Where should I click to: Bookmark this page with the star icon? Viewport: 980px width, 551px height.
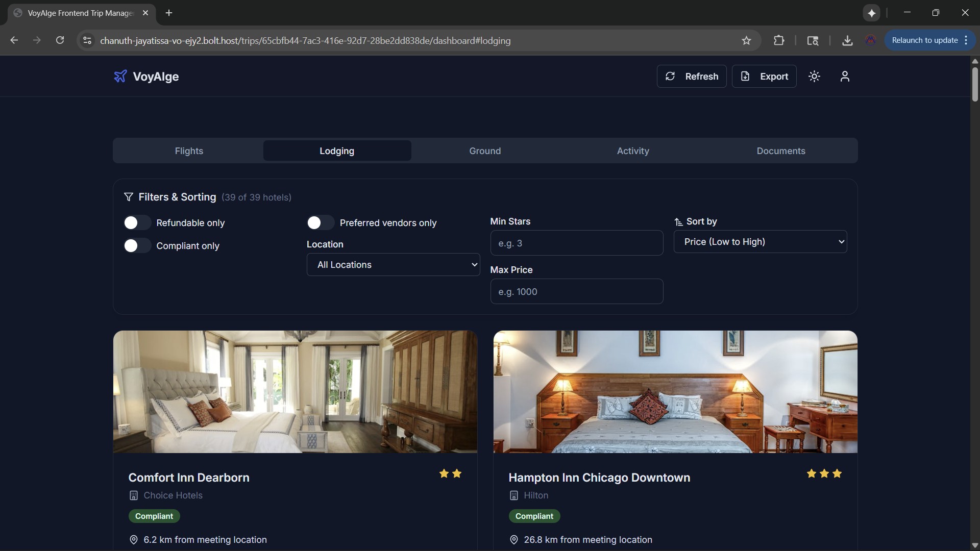click(x=746, y=41)
